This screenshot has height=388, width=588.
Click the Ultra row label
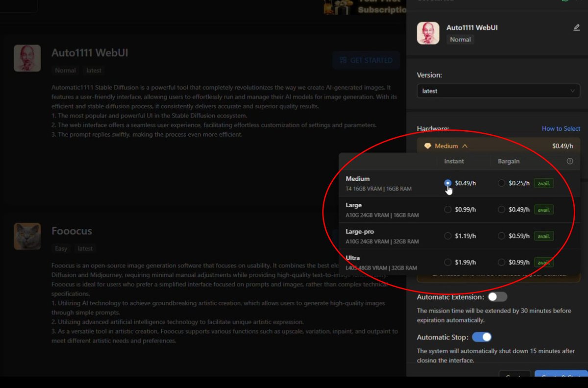pyautogui.click(x=353, y=258)
